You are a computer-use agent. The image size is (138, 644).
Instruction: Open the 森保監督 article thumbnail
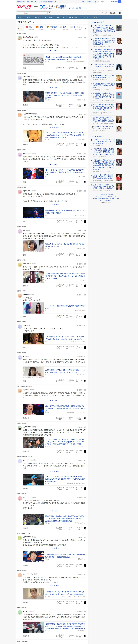click(34, 557)
